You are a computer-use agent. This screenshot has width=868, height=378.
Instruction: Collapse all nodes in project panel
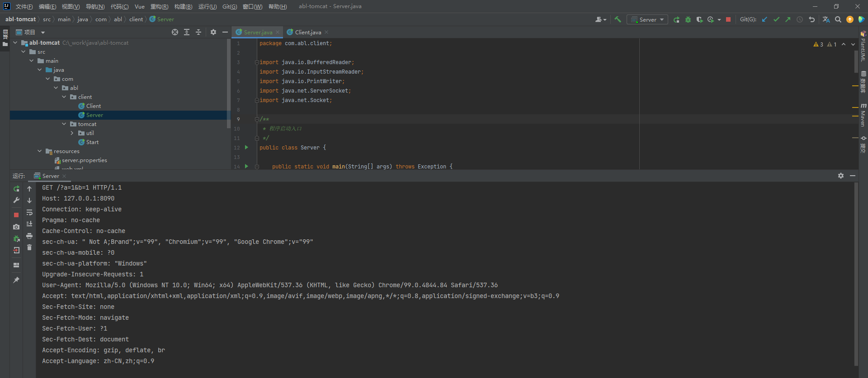coord(198,32)
